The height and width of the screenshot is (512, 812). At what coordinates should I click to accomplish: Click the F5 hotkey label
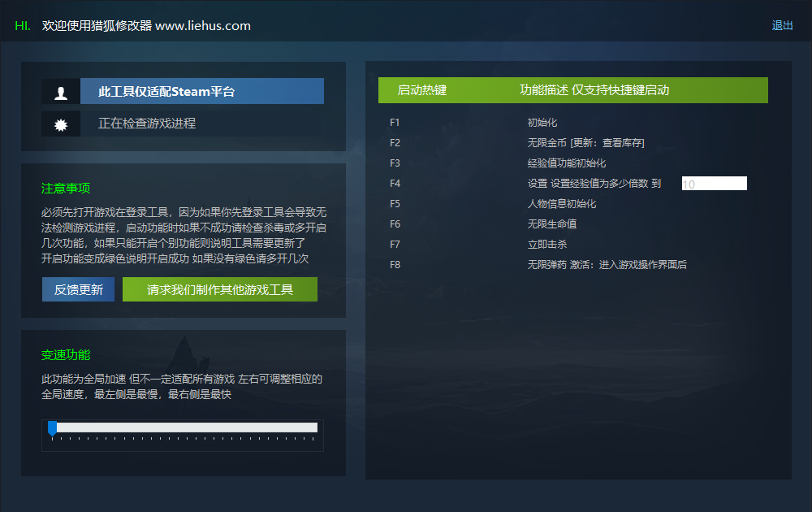coord(395,204)
